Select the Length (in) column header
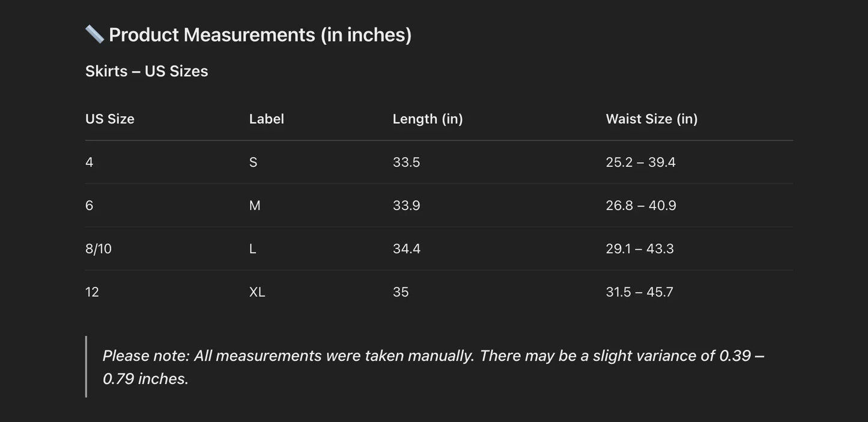Screen dimensions: 868x422 428,119
